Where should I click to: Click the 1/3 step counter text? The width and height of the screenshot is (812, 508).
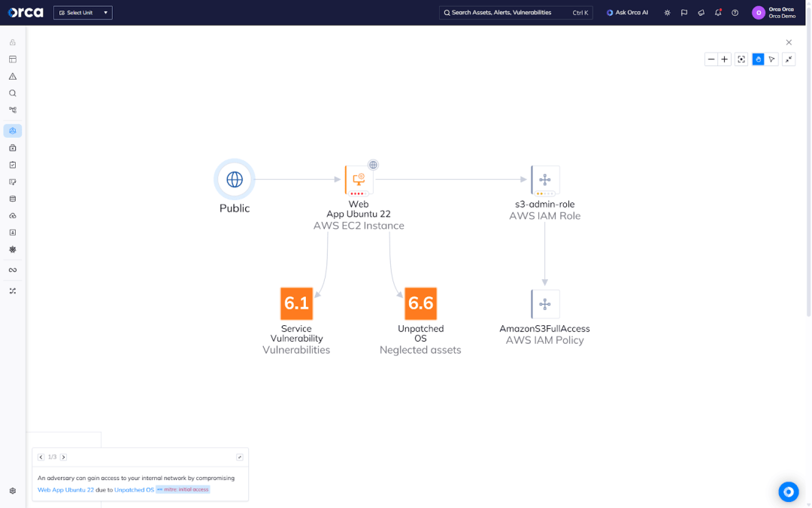(52, 458)
